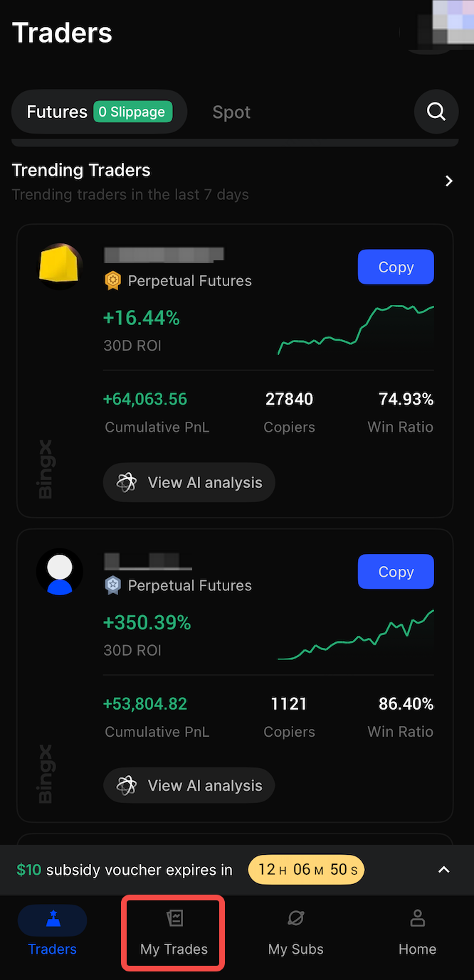
Task: Click the first trader's 30D ROI chart
Action: pos(356,329)
